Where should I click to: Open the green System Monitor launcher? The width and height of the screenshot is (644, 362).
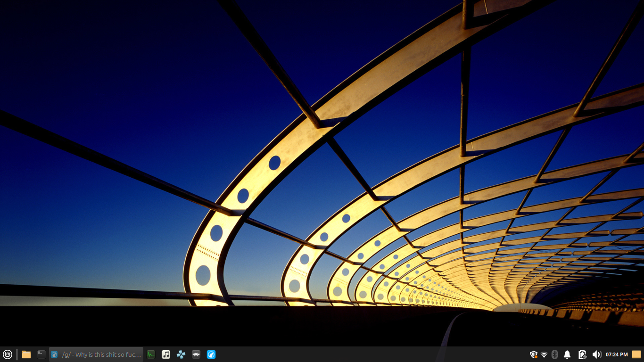point(151,354)
